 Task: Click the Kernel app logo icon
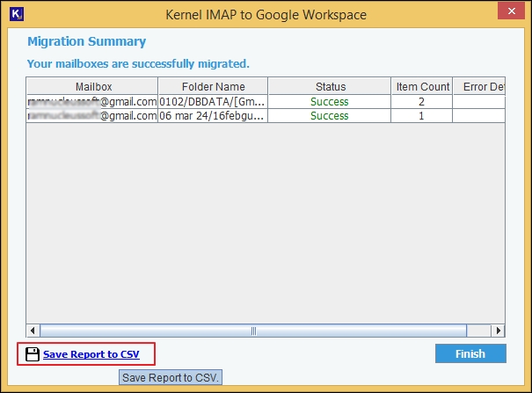(x=17, y=14)
